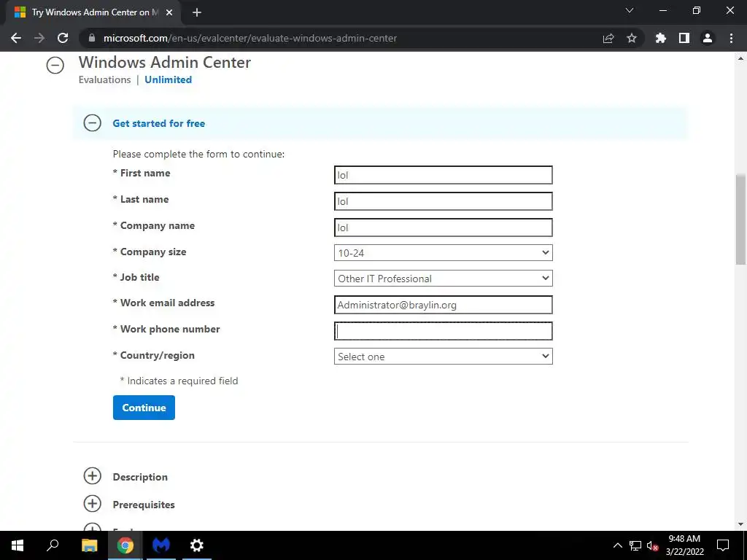Click the First name field
The height and width of the screenshot is (560, 747).
[443, 175]
